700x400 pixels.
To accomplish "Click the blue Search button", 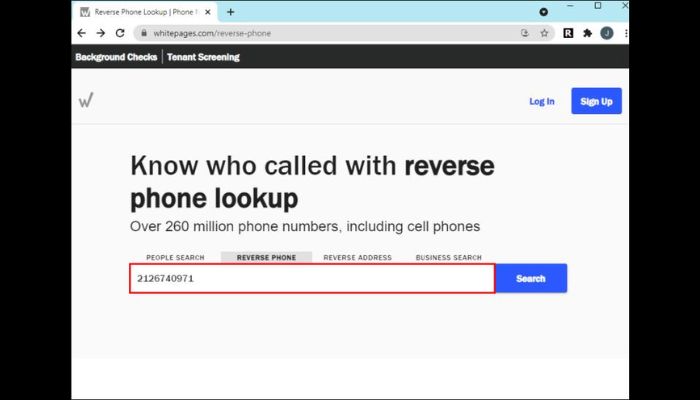I will click(531, 279).
